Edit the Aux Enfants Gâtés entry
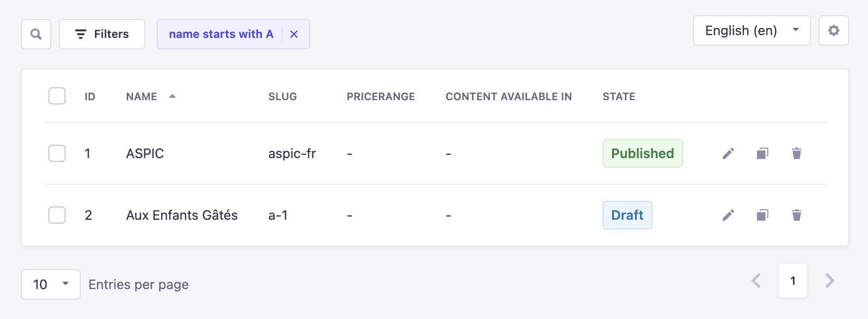The height and width of the screenshot is (319, 868). (x=728, y=215)
